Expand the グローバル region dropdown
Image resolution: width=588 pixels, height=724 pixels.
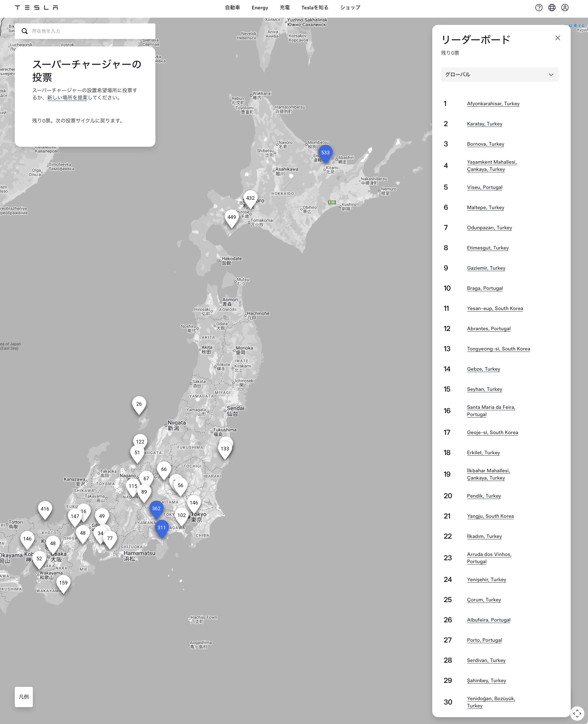coord(499,75)
